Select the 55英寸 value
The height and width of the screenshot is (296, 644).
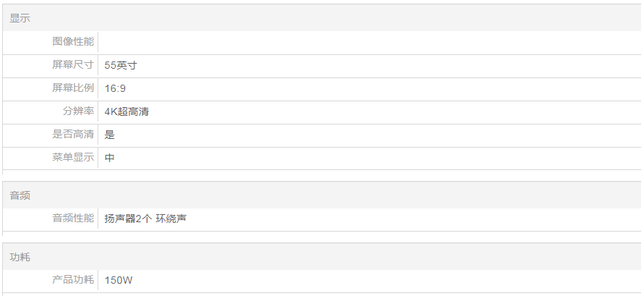(121, 65)
